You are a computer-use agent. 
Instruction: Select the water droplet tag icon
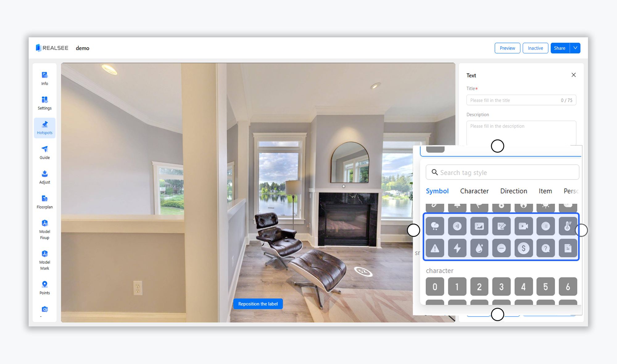click(x=479, y=248)
